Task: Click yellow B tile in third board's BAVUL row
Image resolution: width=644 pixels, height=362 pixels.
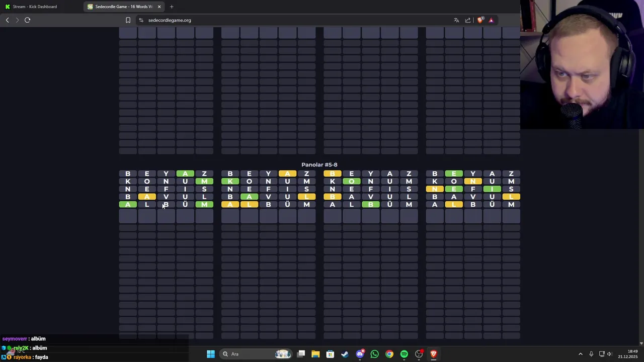Action: pos(333,197)
